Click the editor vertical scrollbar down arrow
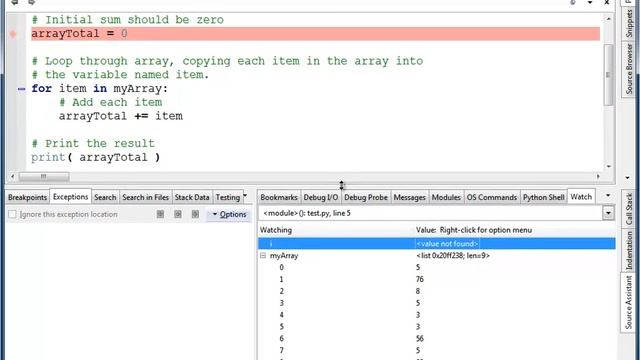The width and height of the screenshot is (640, 360). point(609,167)
